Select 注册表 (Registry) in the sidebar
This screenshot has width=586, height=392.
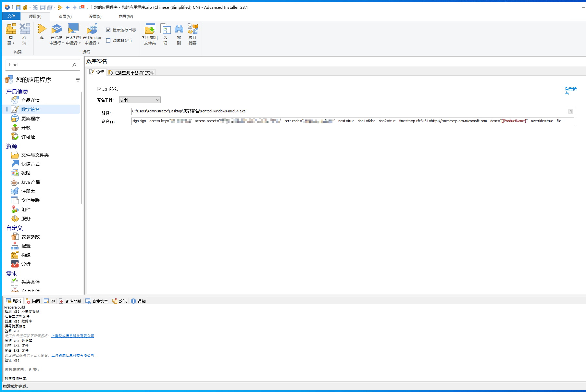pyautogui.click(x=28, y=191)
